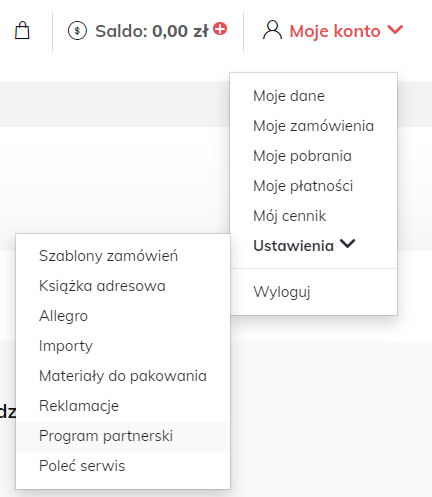Open the shopping bag cart icon
The height and width of the screenshot is (497, 432).
22,31
